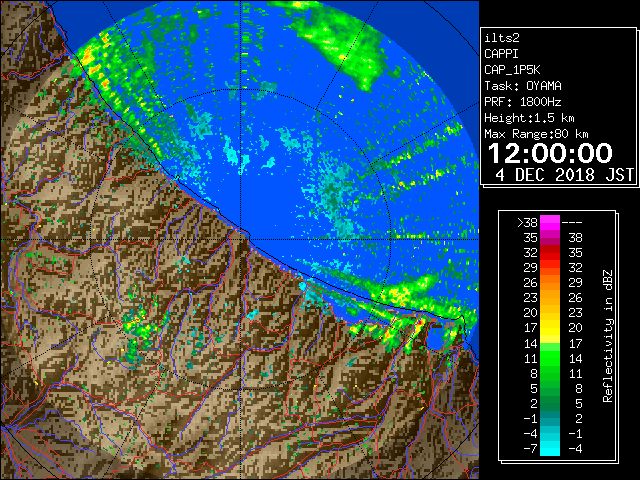Click the yellow 17 dBZ legend band
Image resolution: width=640 pixels, height=480 pixels.
pos(550,328)
